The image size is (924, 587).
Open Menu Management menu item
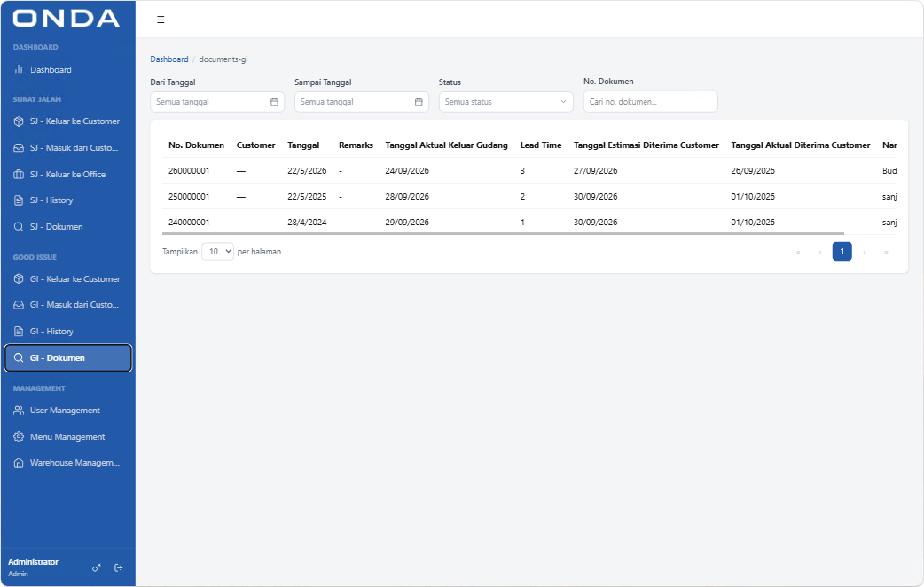tap(67, 436)
